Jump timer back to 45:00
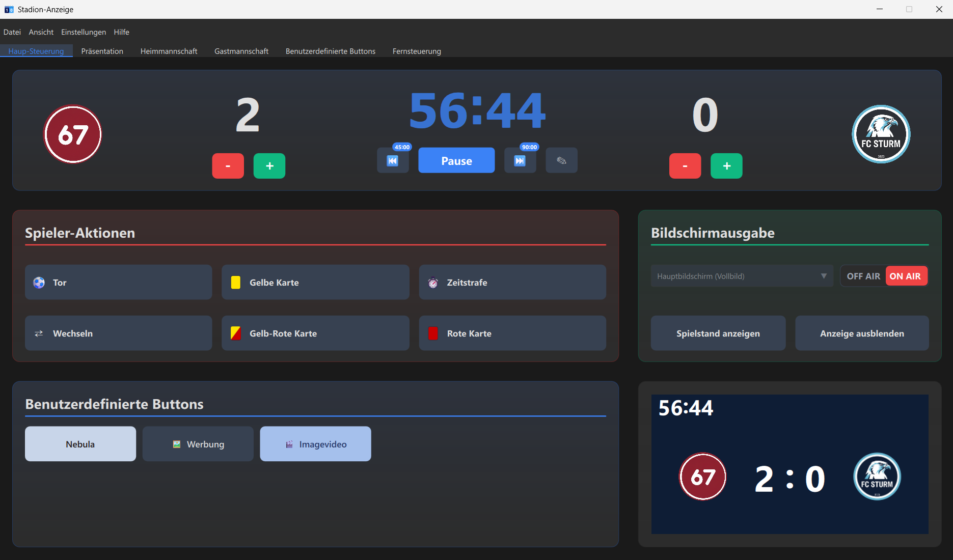The width and height of the screenshot is (953, 560). [392, 161]
